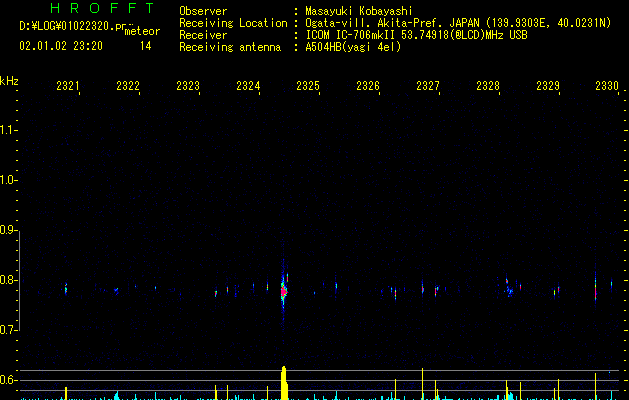Click the 0.8 kHz axis label
This screenshot has width=629, height=400.
pyautogui.click(x=8, y=280)
